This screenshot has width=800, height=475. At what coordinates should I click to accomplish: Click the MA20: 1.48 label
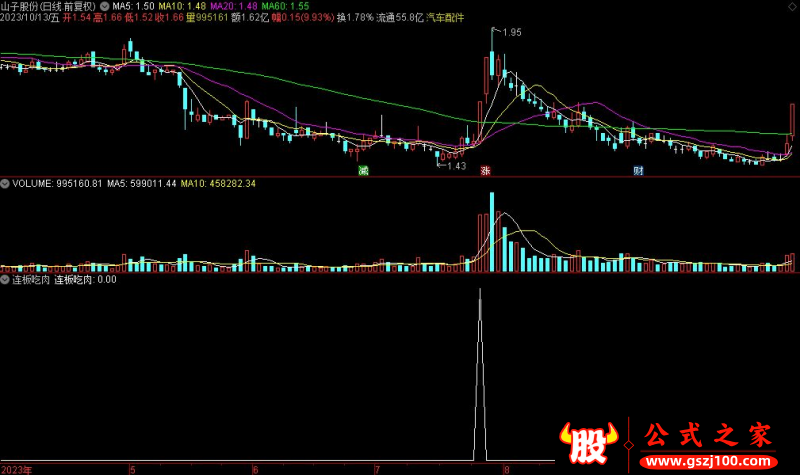[234, 6]
